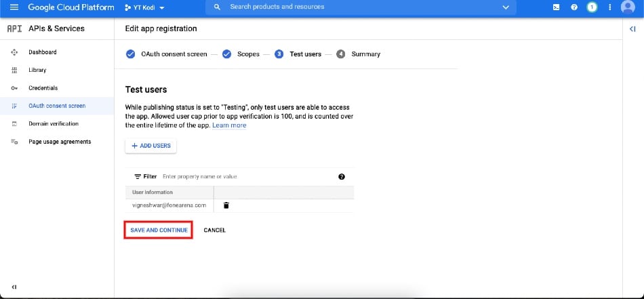Click the API logo icon in sidebar
644x299 pixels.
14,28
